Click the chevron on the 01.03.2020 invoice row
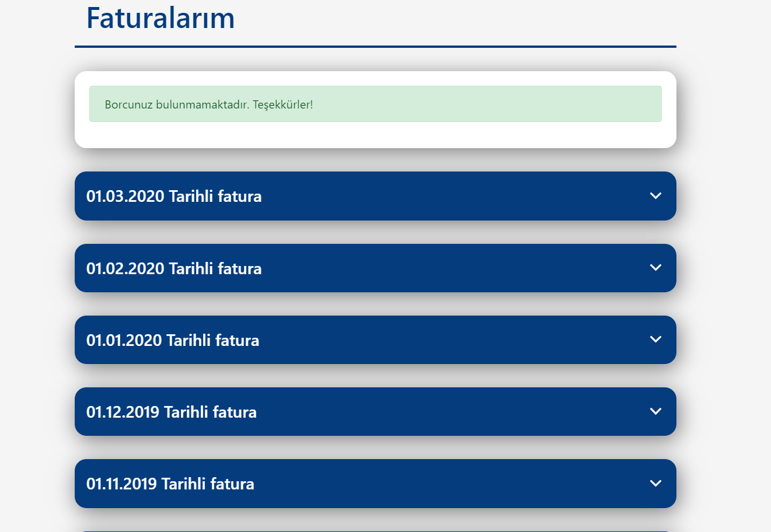The image size is (771, 532). click(655, 196)
